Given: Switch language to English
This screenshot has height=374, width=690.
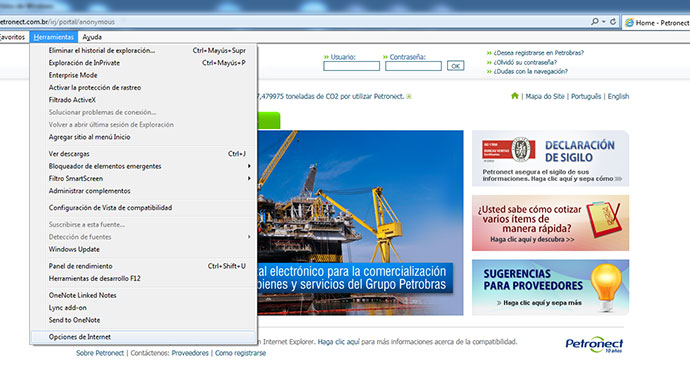Looking at the screenshot, I should [x=618, y=96].
